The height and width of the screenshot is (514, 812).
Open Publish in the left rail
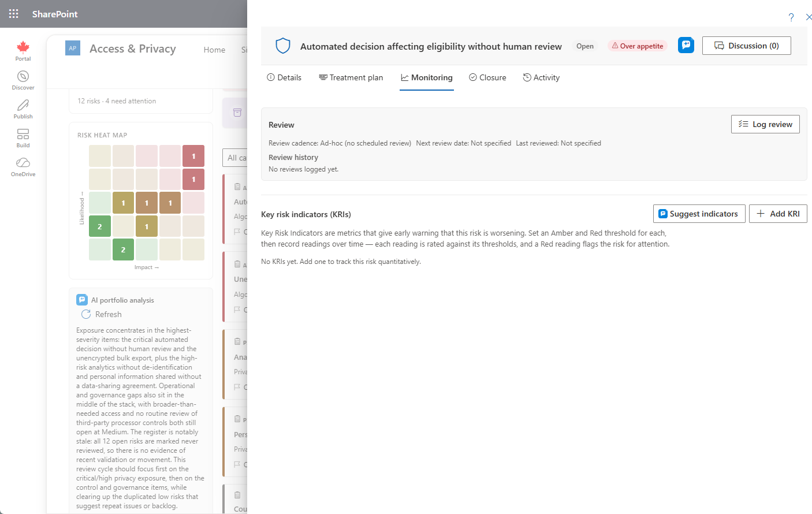click(23, 109)
